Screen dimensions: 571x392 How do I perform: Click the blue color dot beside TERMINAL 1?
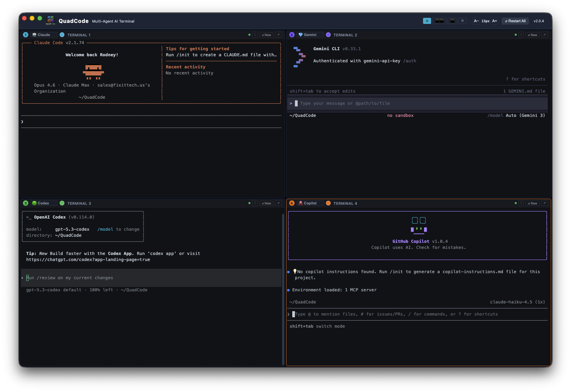62,35
